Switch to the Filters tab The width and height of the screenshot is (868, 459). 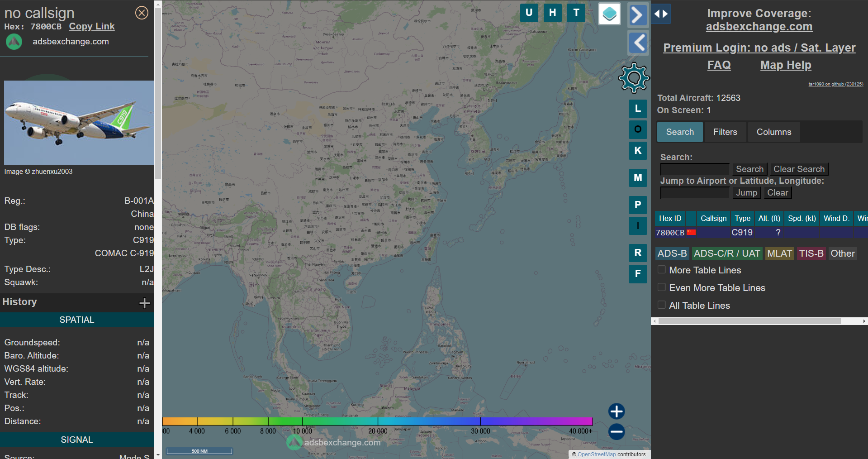[x=725, y=132]
